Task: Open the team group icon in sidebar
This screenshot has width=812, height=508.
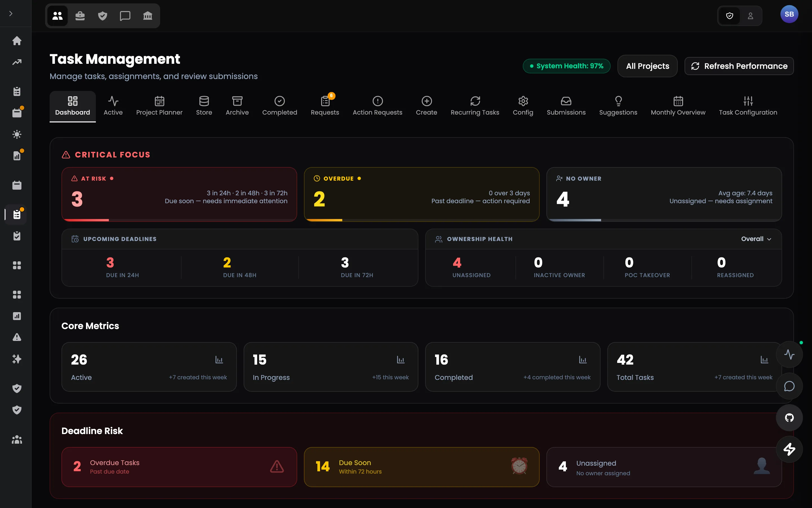Action: (x=17, y=439)
